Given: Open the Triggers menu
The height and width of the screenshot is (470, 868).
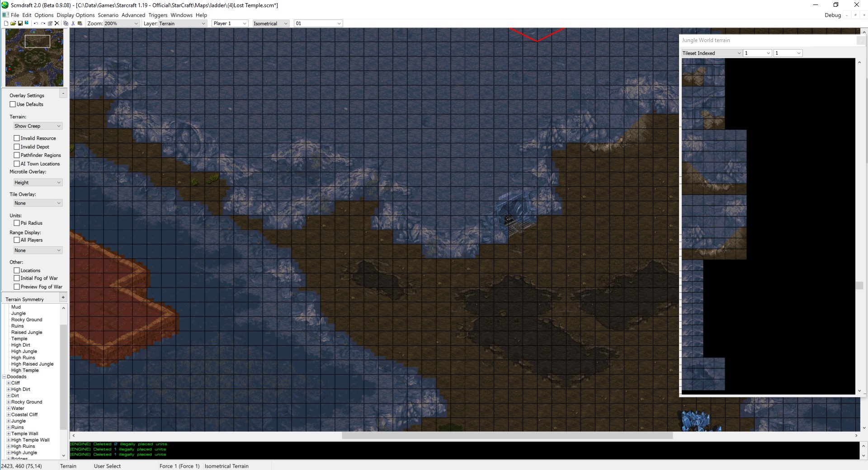Looking at the screenshot, I should [x=158, y=15].
